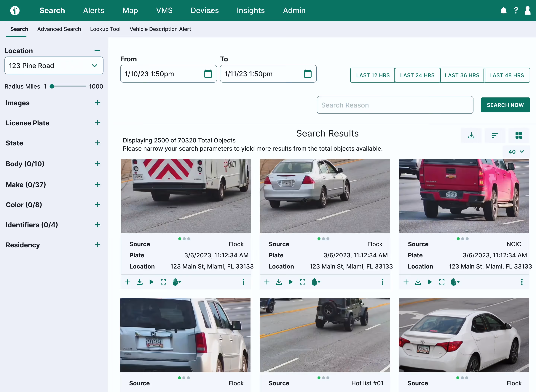Select the LAST 24 HRS button

[417, 75]
